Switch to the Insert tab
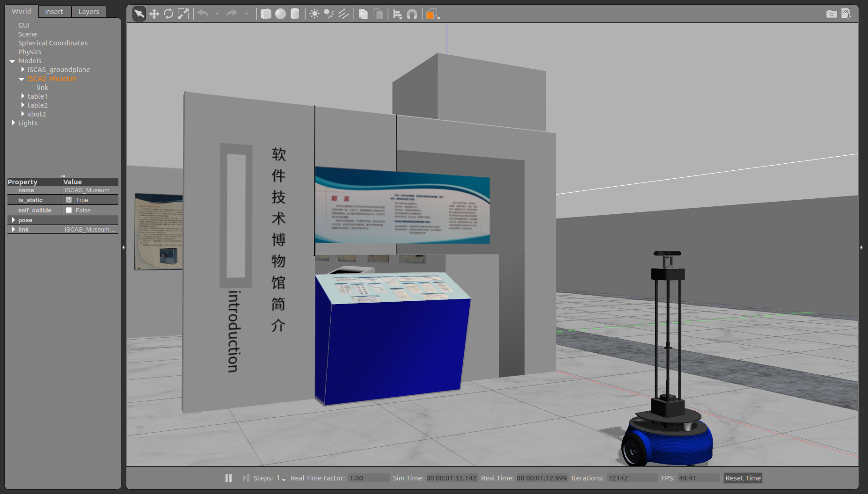Image resolution: width=868 pixels, height=494 pixels. pyautogui.click(x=54, y=12)
